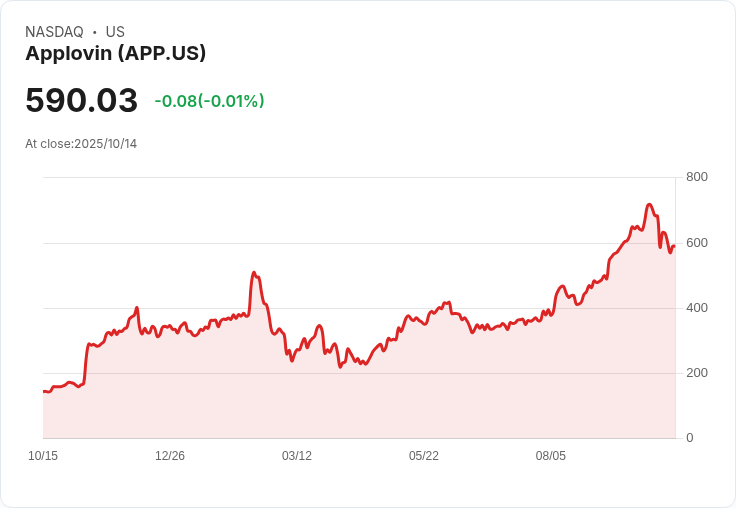Click the NASDAQ exchange label
This screenshot has height=508, width=736.
click(x=54, y=32)
